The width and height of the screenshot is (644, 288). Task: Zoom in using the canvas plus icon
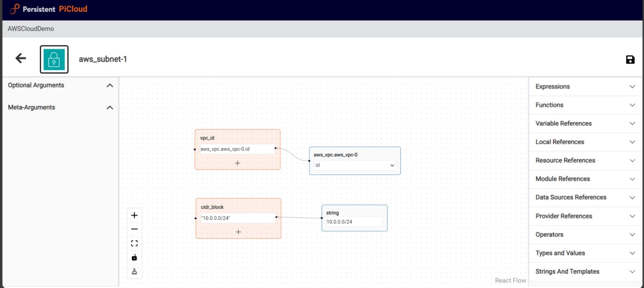point(134,215)
